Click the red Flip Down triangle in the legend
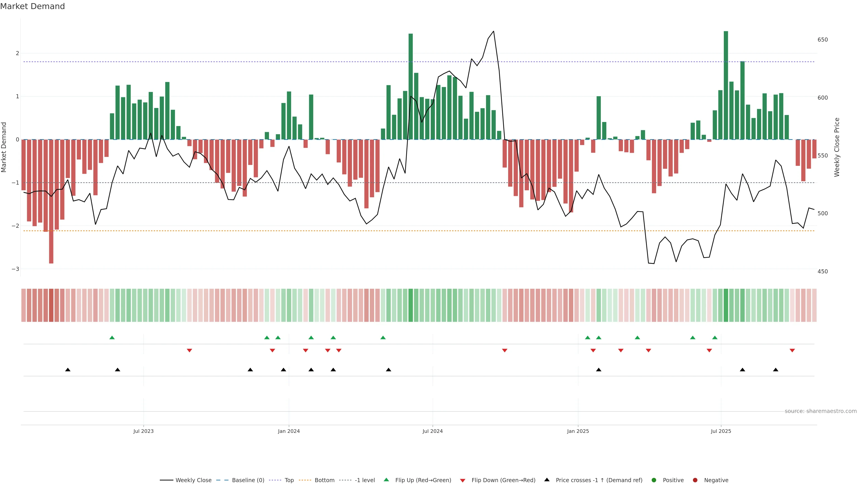Image resolution: width=868 pixels, height=488 pixels. (x=462, y=480)
